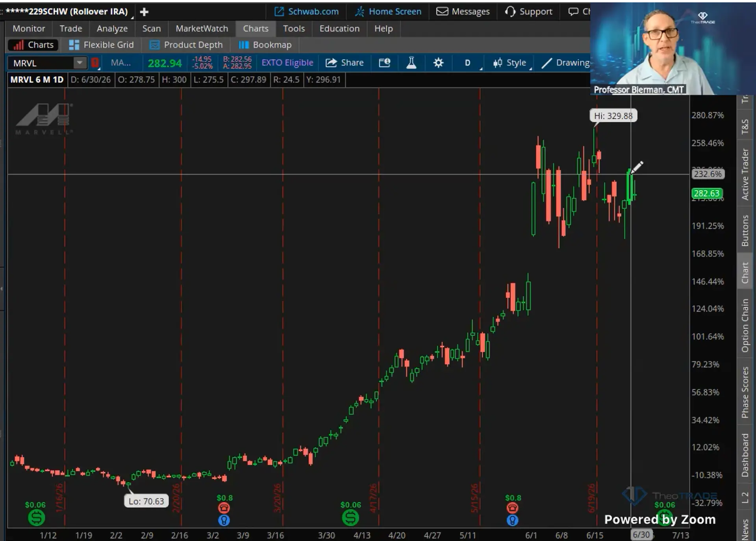
Task: Go to Home Screen
Action: 388,12
